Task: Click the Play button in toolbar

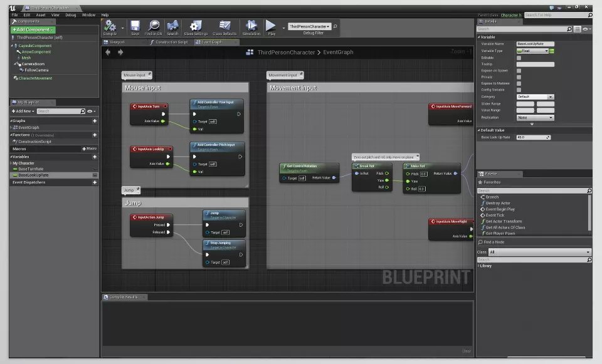Action: click(x=271, y=28)
